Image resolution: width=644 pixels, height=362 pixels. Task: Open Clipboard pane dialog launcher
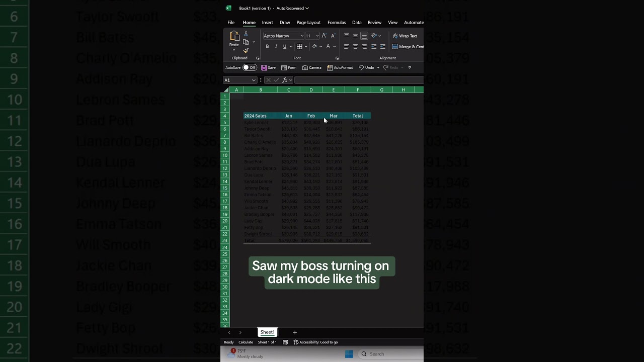coord(258,58)
